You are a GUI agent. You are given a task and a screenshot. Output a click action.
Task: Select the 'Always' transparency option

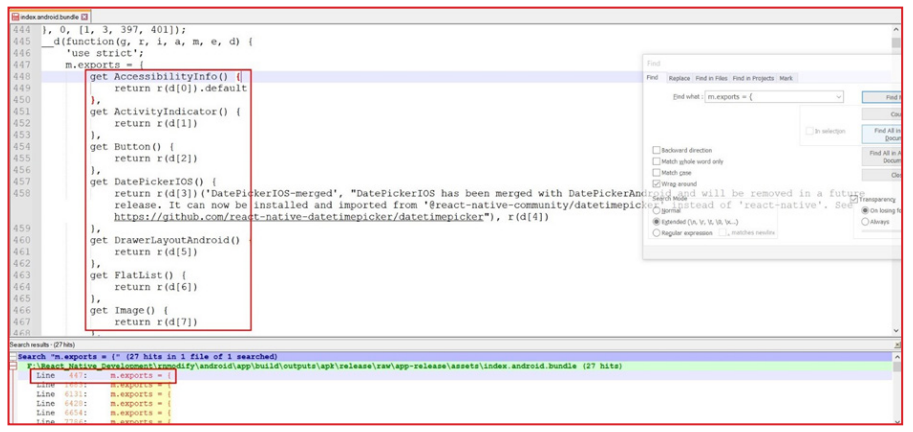click(x=865, y=222)
